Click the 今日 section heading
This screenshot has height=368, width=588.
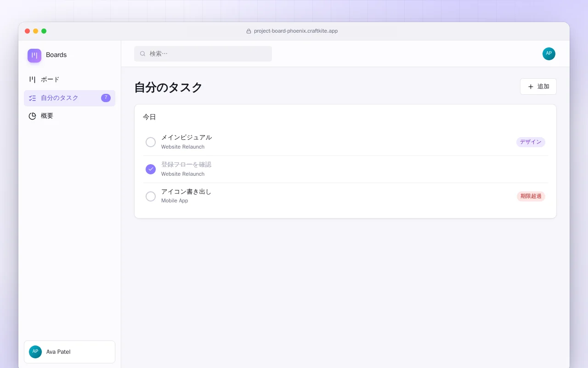coord(149,117)
